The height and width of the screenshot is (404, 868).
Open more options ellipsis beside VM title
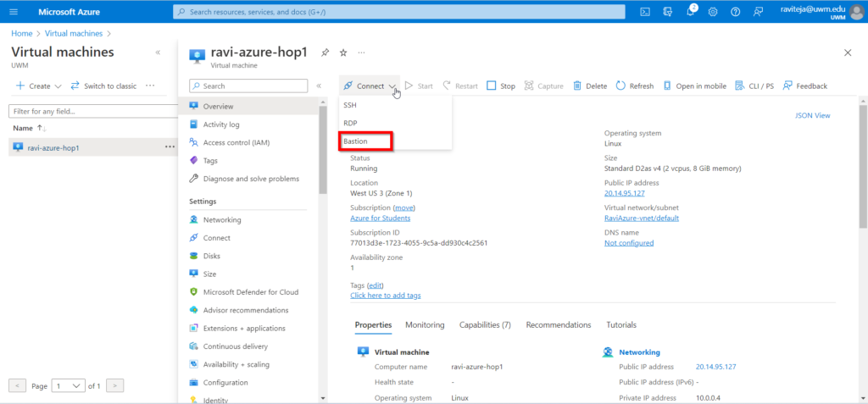(x=361, y=53)
